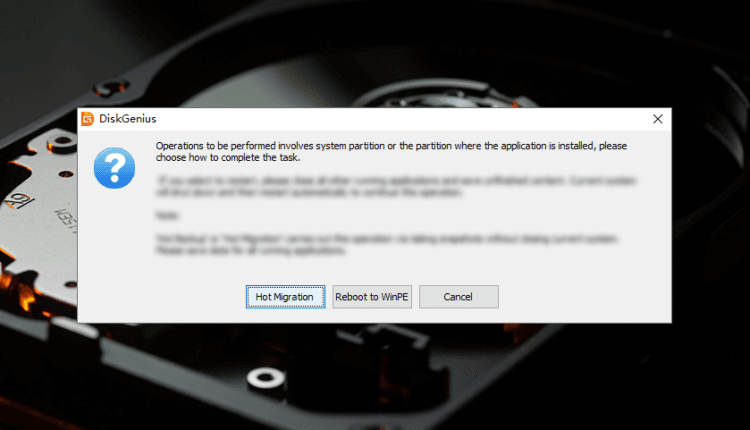The image size is (750, 430).
Task: Click the small screw above the dialog's left corner
Action: (x=111, y=88)
